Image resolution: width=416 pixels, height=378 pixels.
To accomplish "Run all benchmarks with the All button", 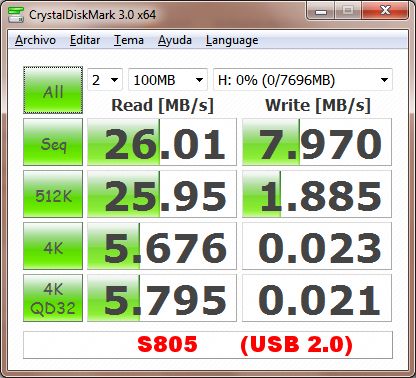I will [x=53, y=90].
